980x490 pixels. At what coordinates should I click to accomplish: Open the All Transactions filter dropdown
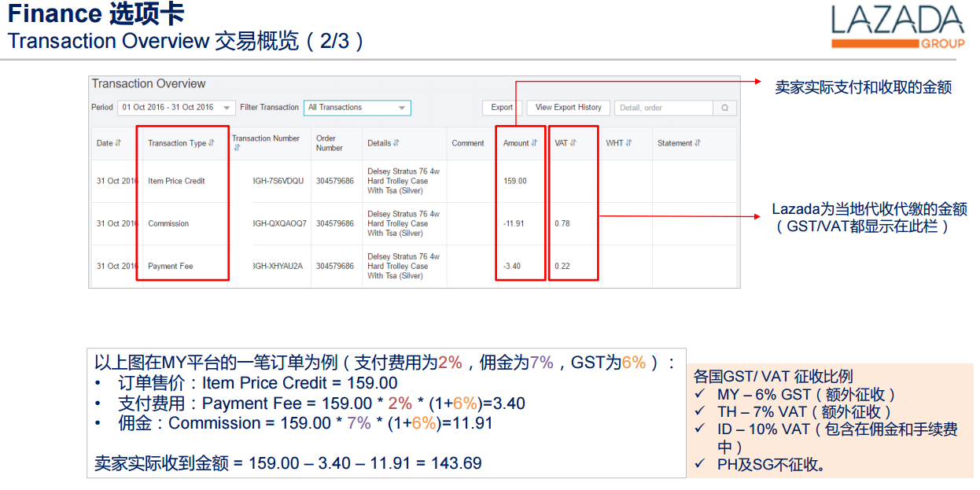coord(357,108)
